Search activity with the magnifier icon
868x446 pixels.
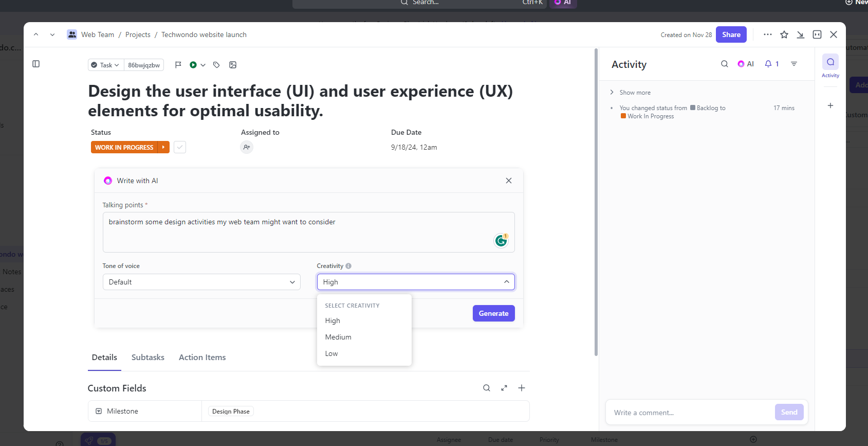pyautogui.click(x=725, y=64)
